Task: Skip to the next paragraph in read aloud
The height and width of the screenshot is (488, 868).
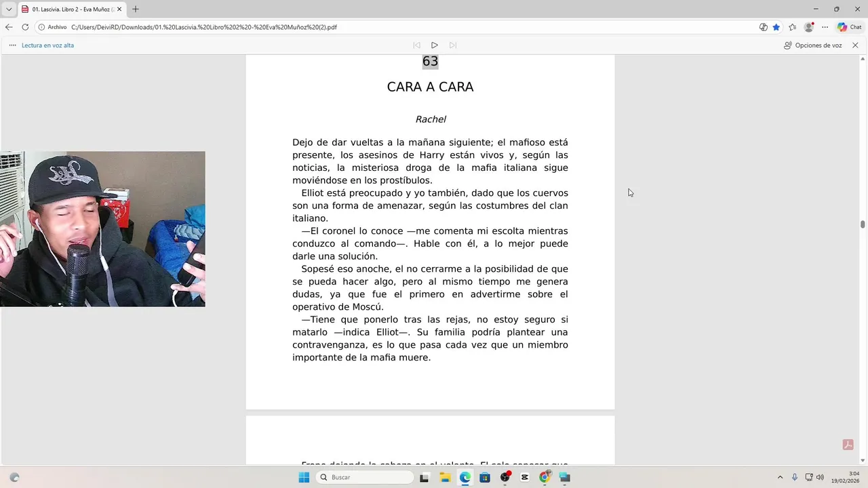Action: 453,45
